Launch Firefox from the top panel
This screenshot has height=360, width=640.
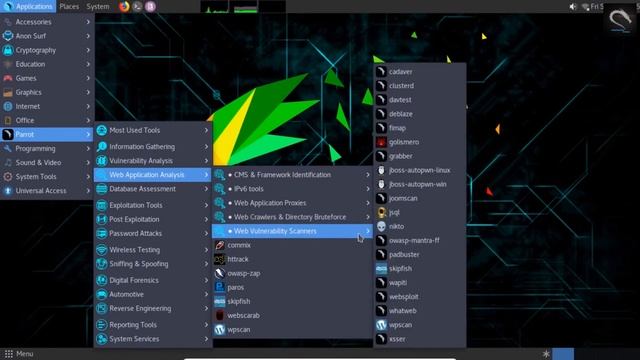pyautogui.click(x=124, y=6)
